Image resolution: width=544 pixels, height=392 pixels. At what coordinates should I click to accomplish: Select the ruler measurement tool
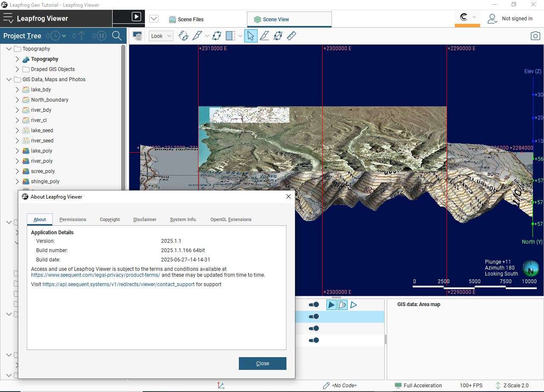click(x=292, y=36)
